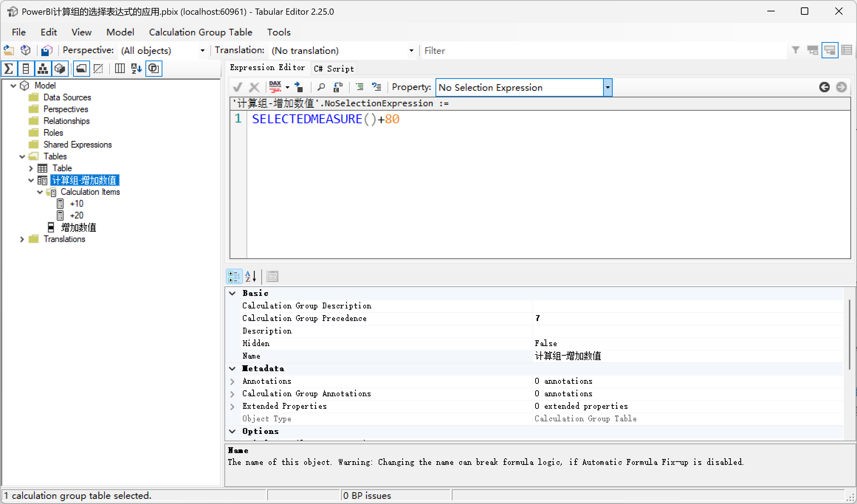Open the Translation dropdown

coord(411,51)
